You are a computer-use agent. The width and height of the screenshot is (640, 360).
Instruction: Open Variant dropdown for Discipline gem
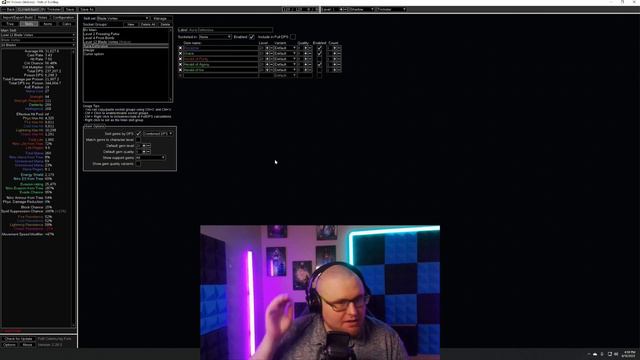pos(285,48)
